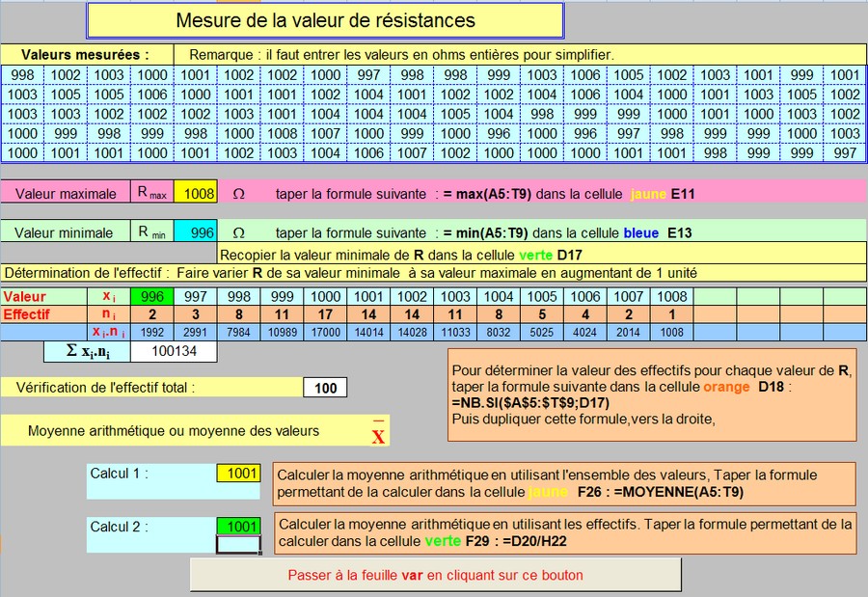
Task: Select the total effectif cell showing 100
Action: pyautogui.click(x=325, y=388)
